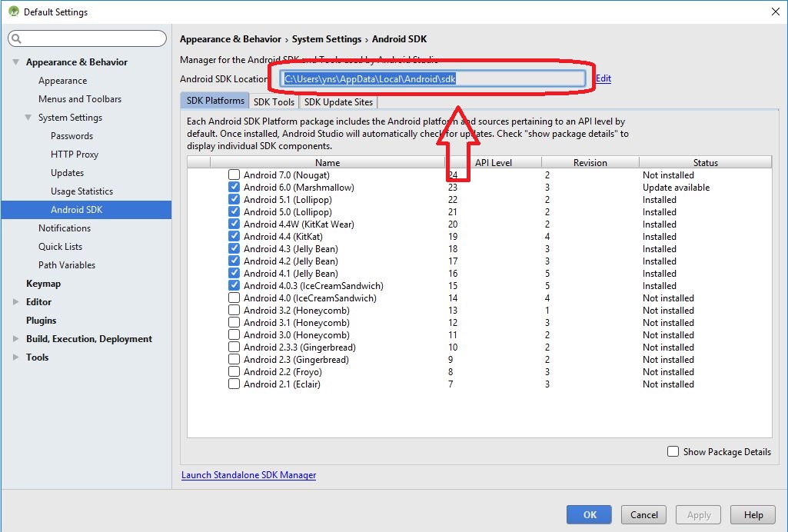Image resolution: width=788 pixels, height=532 pixels.
Task: Click the settings search field
Action: (x=87, y=38)
